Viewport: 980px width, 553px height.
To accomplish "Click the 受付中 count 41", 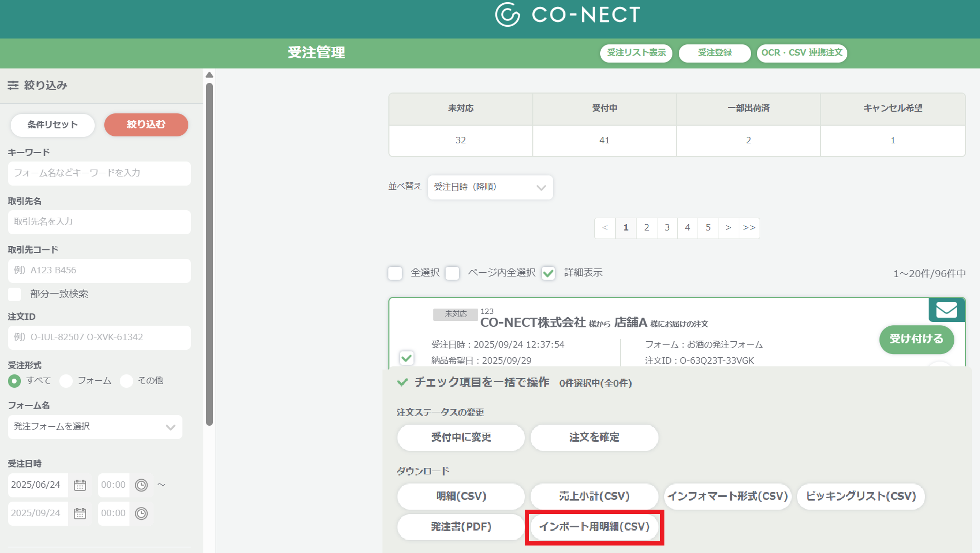I will (604, 141).
